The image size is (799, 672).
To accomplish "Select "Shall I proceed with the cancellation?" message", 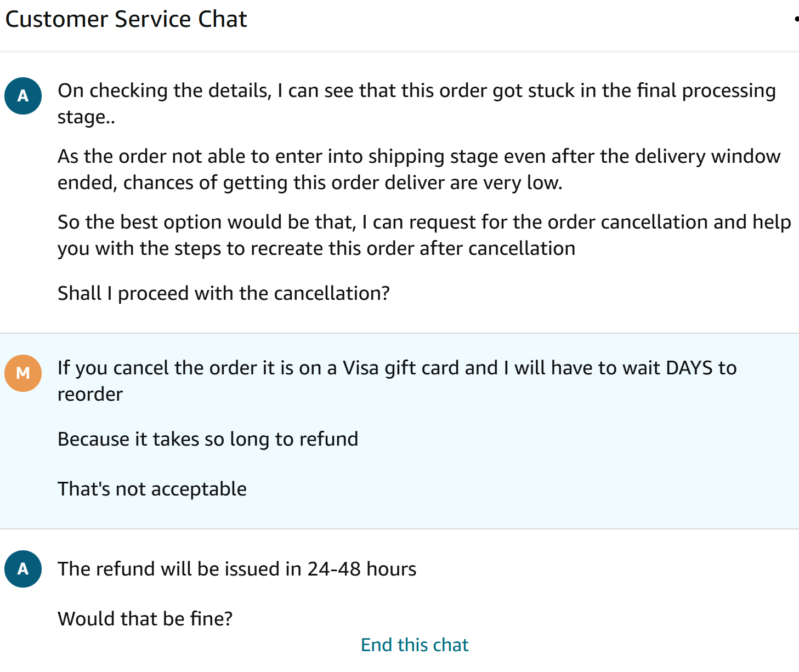I will 224,293.
